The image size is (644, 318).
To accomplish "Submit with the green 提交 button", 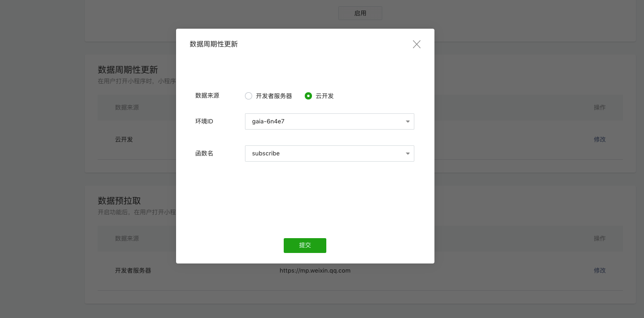I will (305, 245).
